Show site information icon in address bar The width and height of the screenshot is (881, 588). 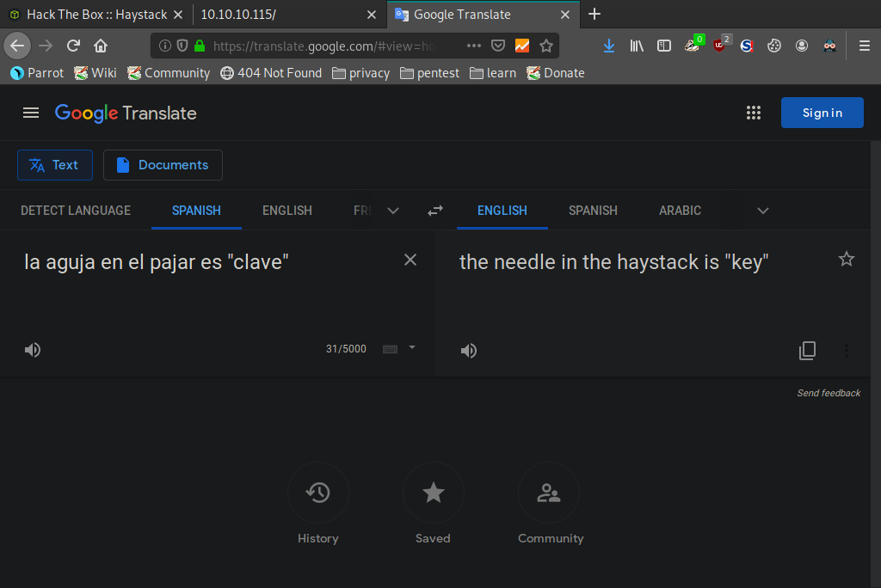coord(164,46)
